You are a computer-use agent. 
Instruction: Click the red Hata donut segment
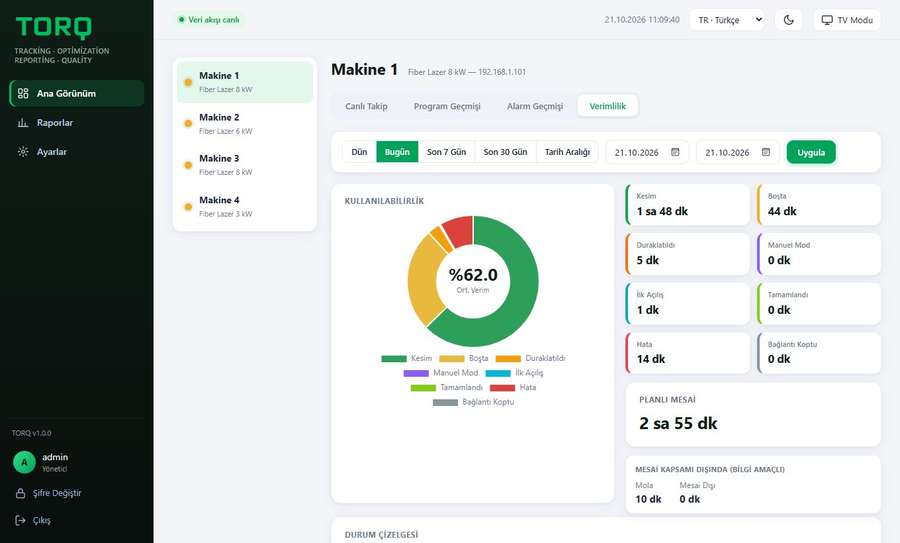pos(460,231)
